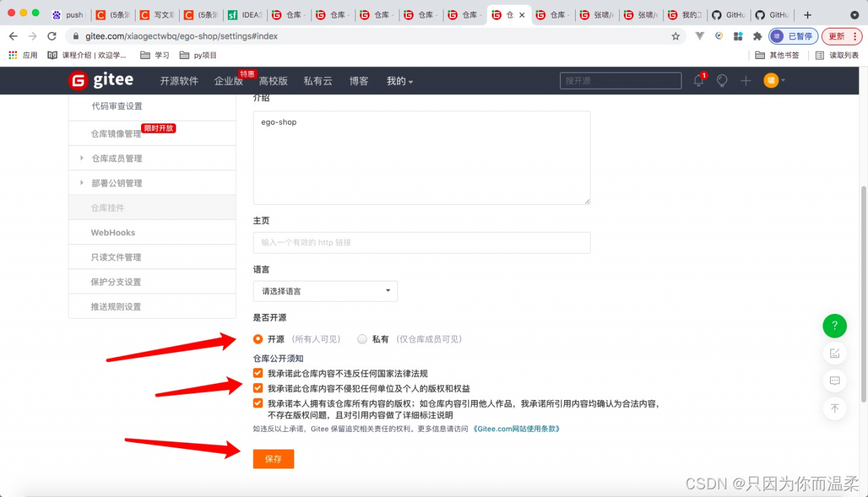This screenshot has height=497, width=868.
Task: Select the 开源 radio button
Action: pyautogui.click(x=258, y=339)
